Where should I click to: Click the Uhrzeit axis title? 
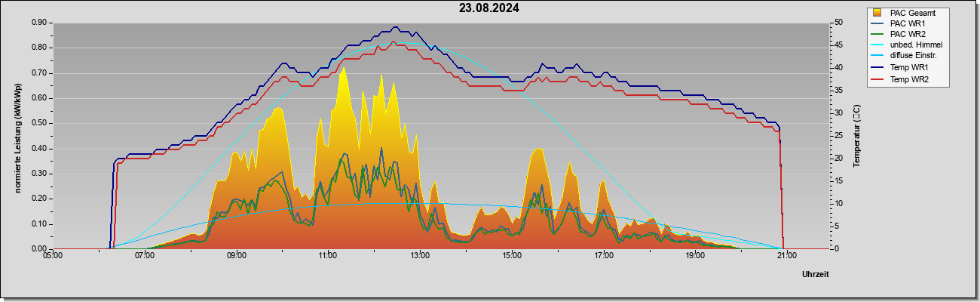pyautogui.click(x=815, y=275)
